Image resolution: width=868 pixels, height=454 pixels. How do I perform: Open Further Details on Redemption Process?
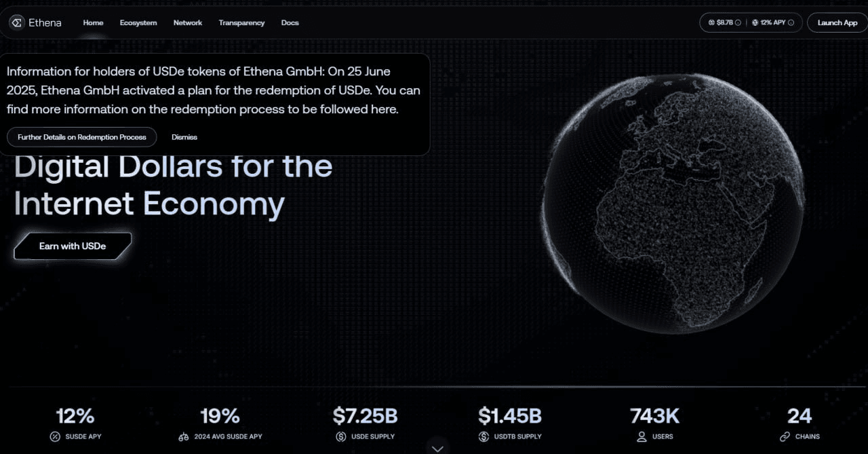tap(82, 137)
